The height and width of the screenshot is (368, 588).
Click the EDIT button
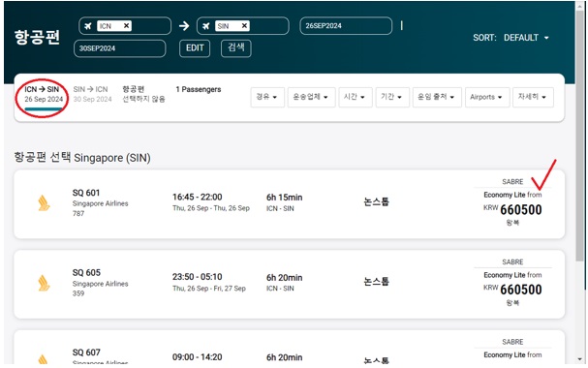(195, 48)
